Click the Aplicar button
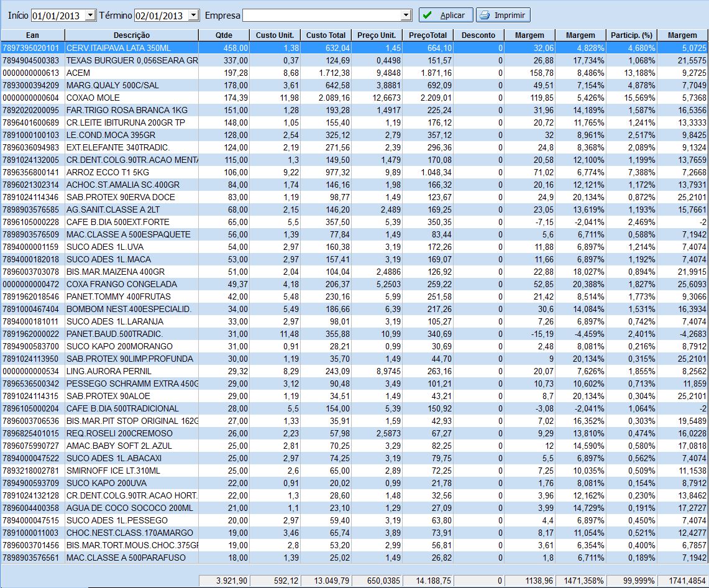The width and height of the screenshot is (709, 588). 446,15
